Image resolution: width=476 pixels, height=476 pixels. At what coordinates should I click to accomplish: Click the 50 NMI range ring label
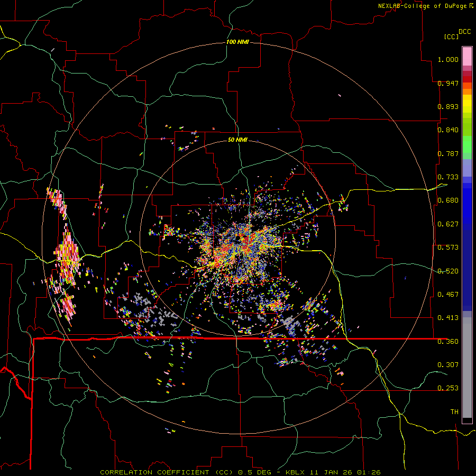coord(237,140)
